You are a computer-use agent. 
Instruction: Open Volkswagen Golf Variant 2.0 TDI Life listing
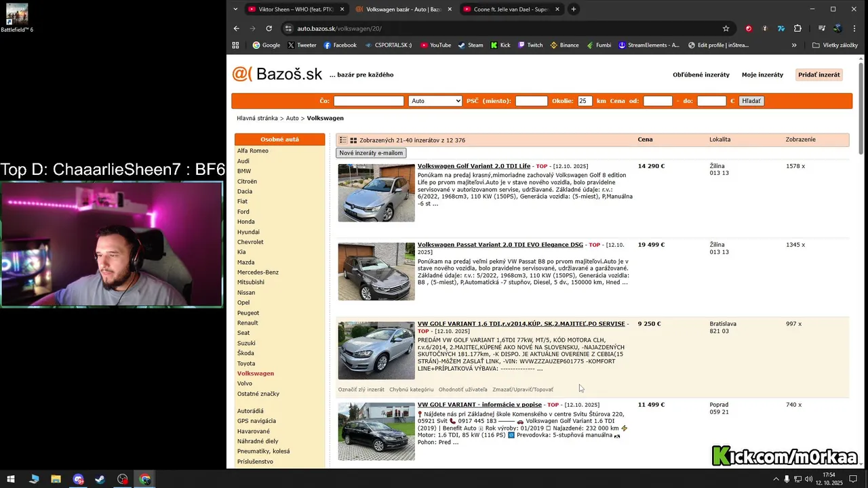tap(474, 166)
